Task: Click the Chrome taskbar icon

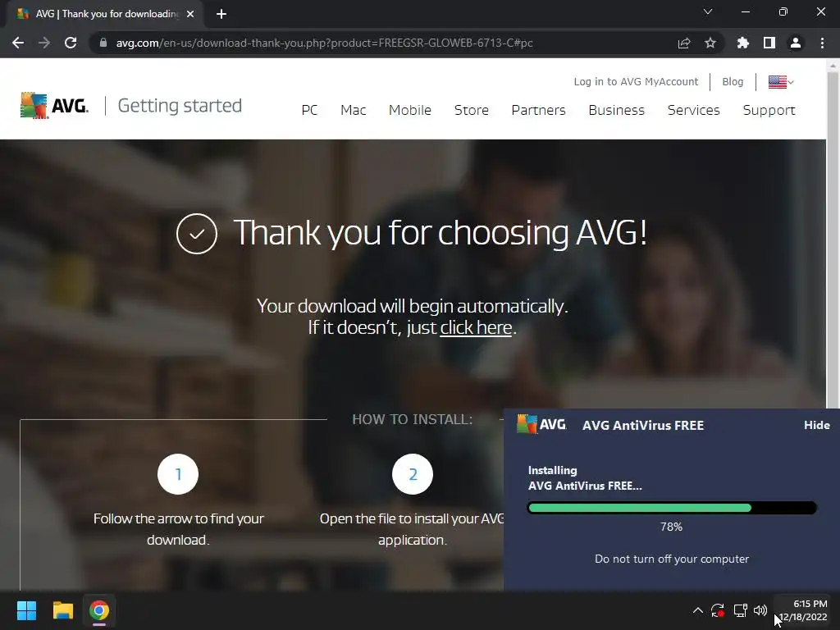Action: (99, 610)
